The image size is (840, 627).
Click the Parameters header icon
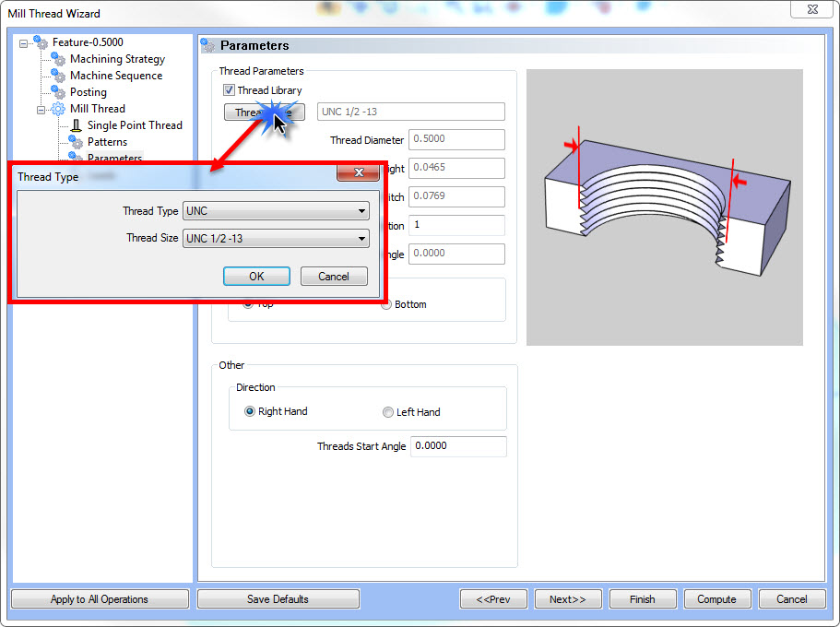point(207,45)
